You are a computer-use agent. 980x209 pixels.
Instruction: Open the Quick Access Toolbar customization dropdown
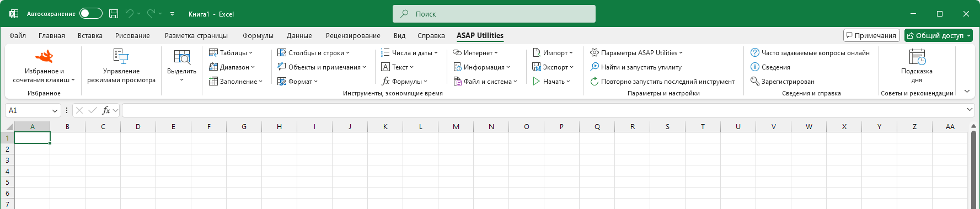click(x=172, y=14)
